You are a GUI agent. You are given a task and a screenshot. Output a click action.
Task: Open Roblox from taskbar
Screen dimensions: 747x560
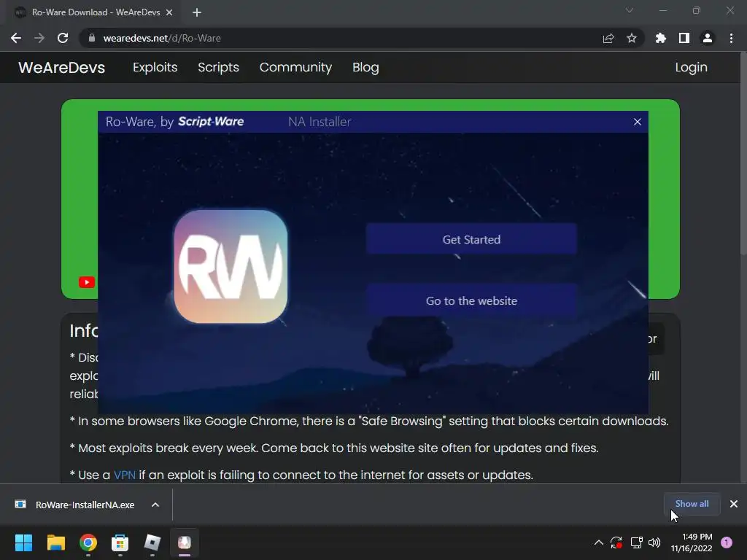click(152, 542)
